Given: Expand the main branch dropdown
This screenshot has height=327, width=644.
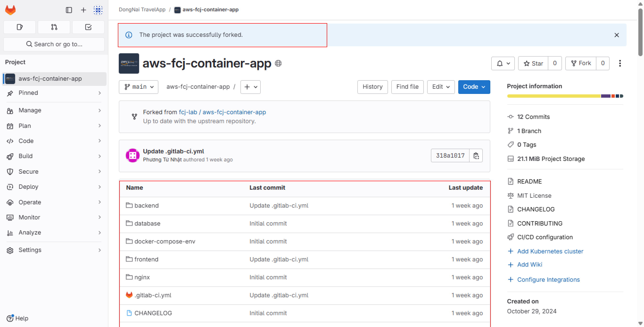Looking at the screenshot, I should 139,87.
